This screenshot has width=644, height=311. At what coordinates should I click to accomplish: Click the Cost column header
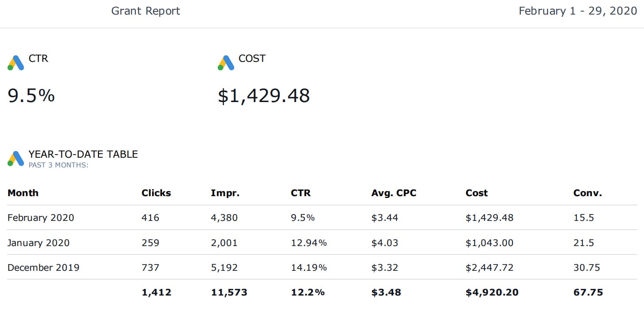click(x=477, y=193)
